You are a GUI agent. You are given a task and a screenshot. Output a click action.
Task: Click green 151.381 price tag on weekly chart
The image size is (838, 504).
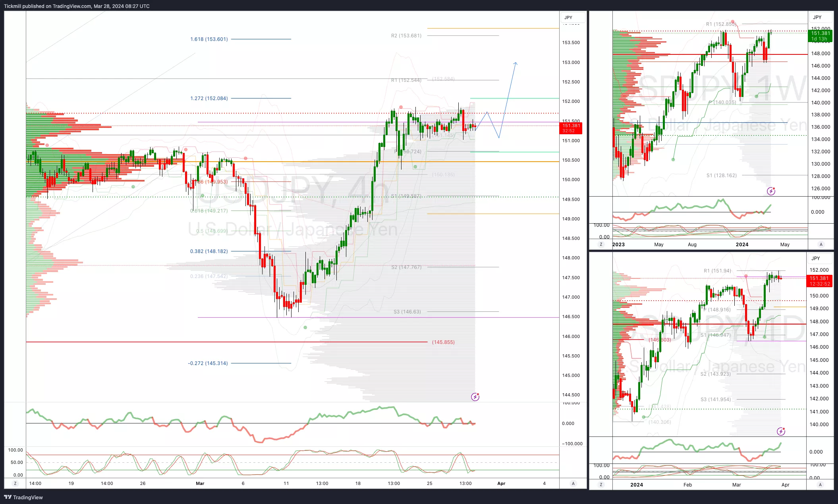click(821, 36)
